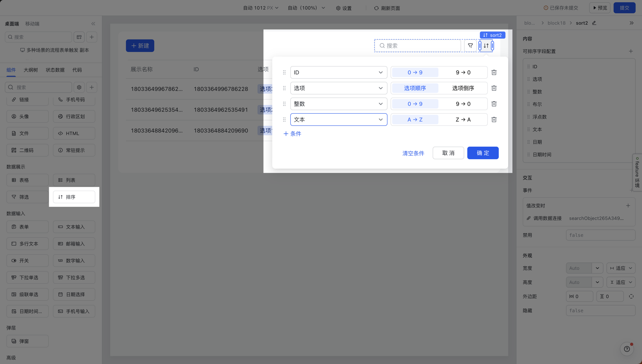The width and height of the screenshot is (642, 364).
Task: Add the 筛选 component
Action: click(x=28, y=197)
